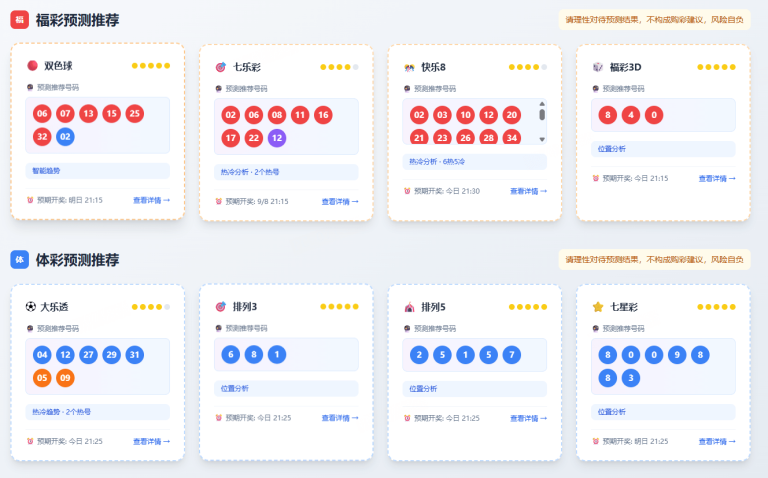Open 查看详情 link for 七星彩
This screenshot has width=768, height=478.
717,441
